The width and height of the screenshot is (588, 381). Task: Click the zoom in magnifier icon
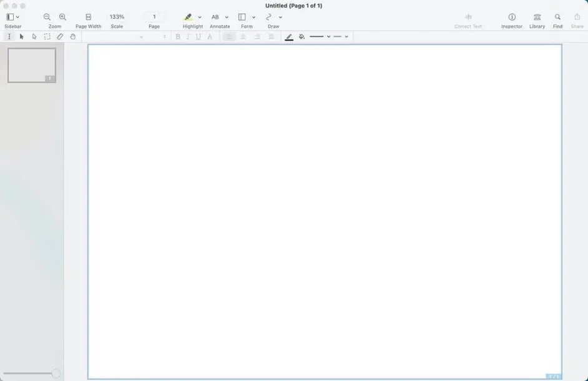(x=62, y=17)
